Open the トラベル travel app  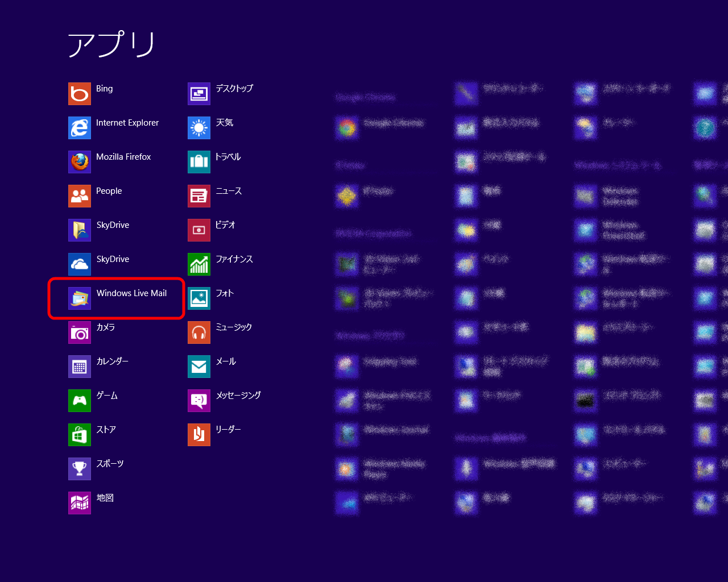199,162
